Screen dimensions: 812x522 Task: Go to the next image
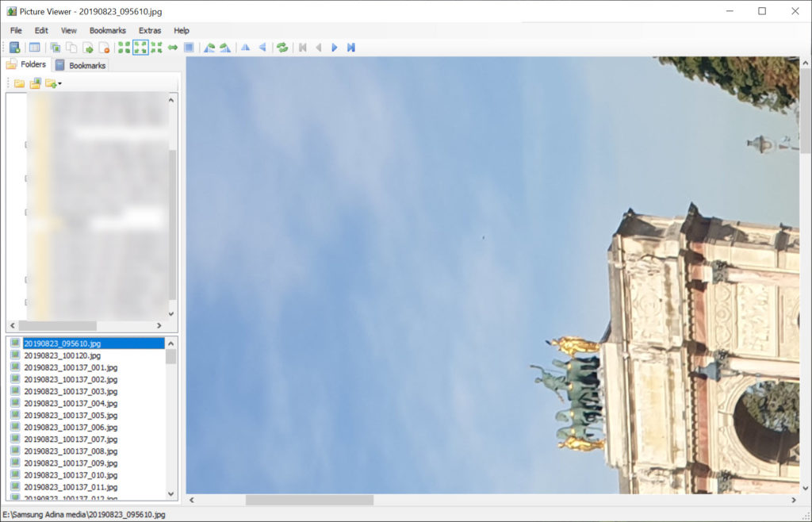(334, 47)
